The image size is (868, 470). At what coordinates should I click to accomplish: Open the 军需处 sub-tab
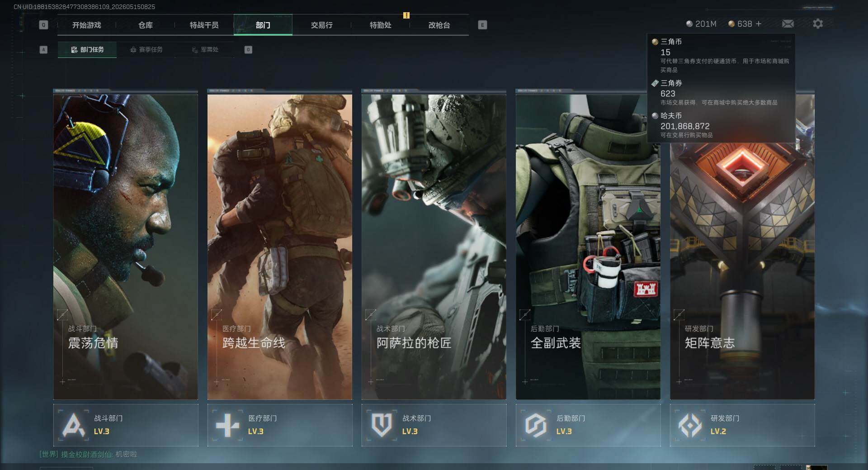click(205, 50)
